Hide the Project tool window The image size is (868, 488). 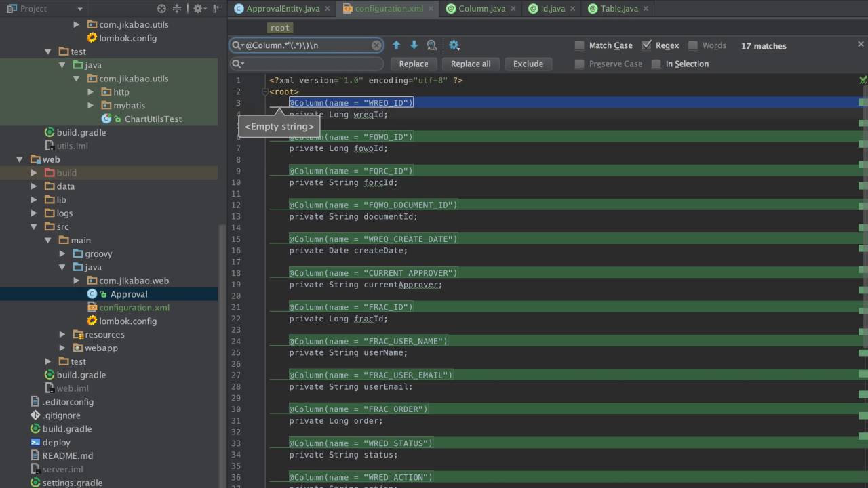tap(217, 9)
